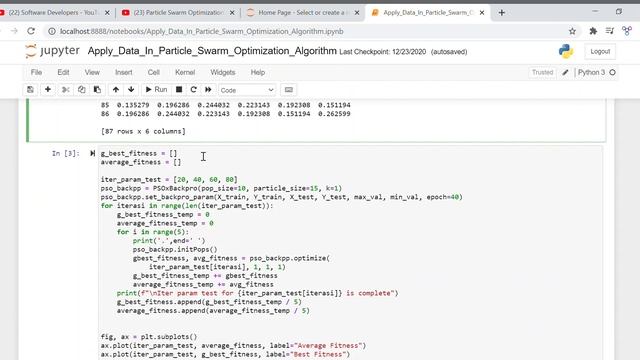640x360 pixels.
Task: Restart the kernel icon
Action: click(x=193, y=89)
